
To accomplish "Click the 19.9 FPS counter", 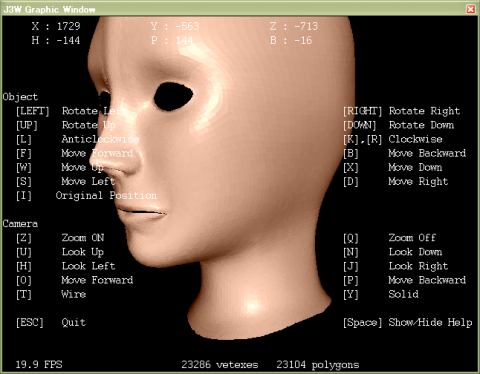I will click(39, 364).
